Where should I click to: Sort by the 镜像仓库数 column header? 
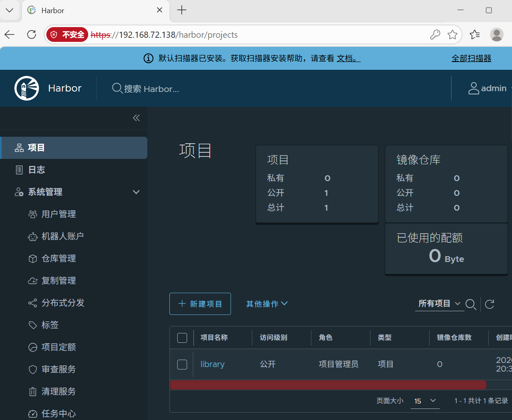454,337
